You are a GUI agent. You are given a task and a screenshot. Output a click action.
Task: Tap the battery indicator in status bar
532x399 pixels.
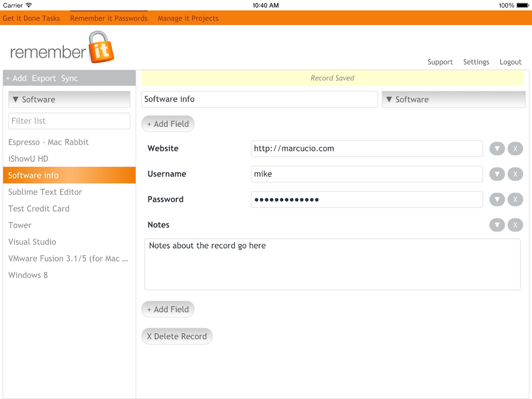pos(523,5)
